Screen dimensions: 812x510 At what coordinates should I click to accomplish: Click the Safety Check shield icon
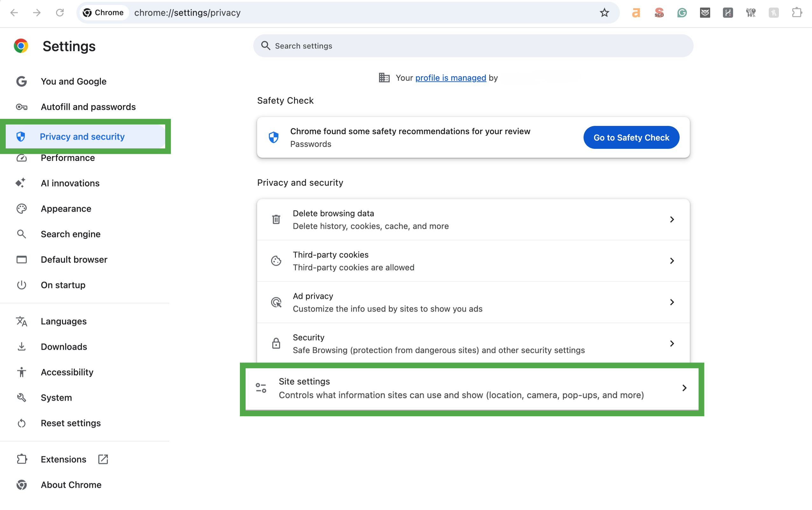click(x=273, y=137)
